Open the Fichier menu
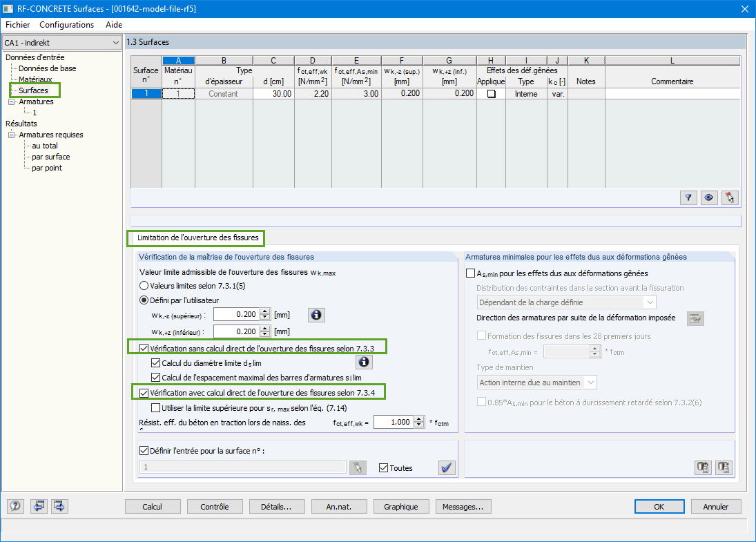The image size is (756, 542). point(17,25)
